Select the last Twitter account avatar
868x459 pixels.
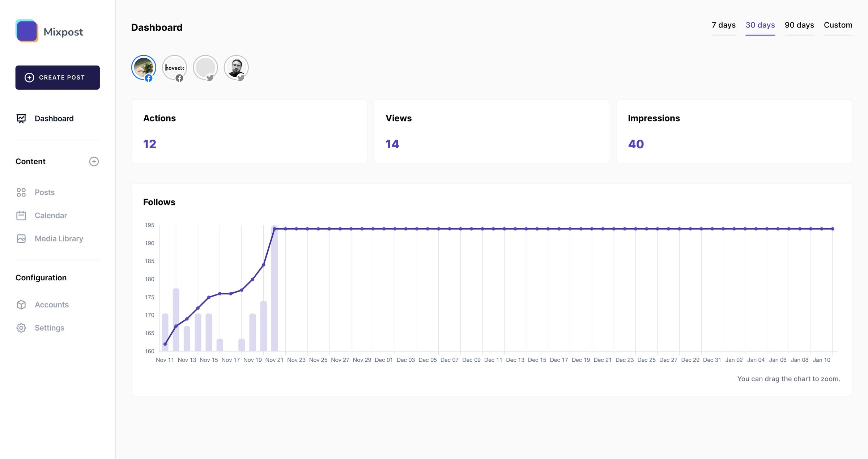coord(236,67)
